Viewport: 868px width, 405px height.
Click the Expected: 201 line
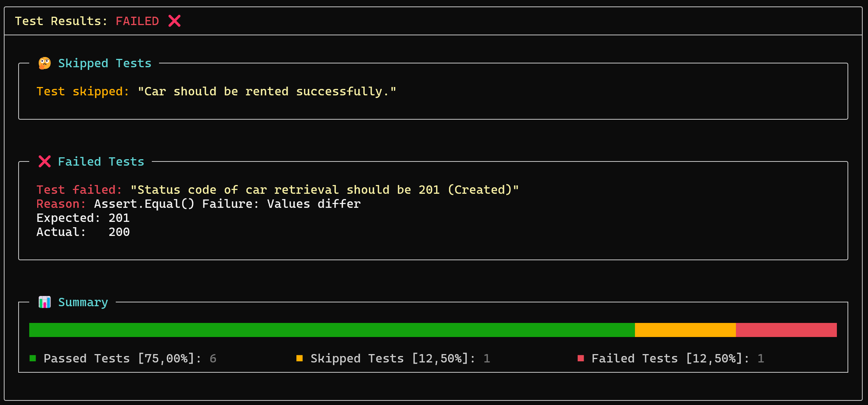(x=83, y=218)
